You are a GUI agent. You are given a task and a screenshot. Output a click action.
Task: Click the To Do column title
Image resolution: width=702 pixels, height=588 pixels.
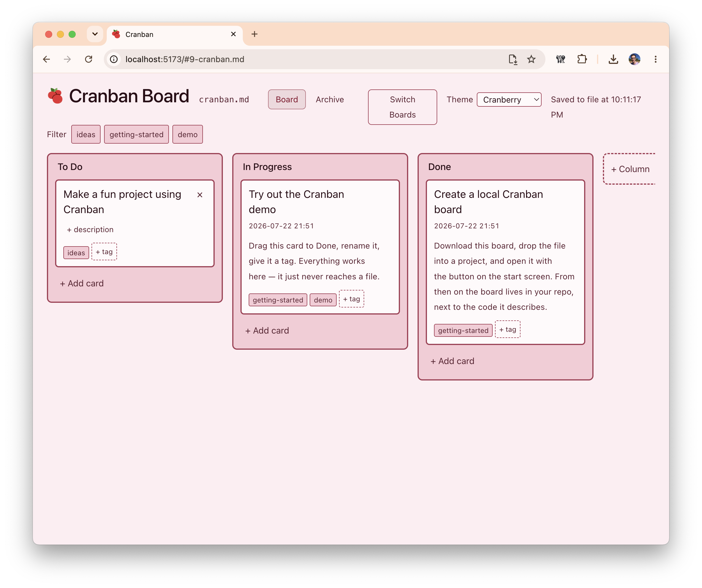point(70,167)
